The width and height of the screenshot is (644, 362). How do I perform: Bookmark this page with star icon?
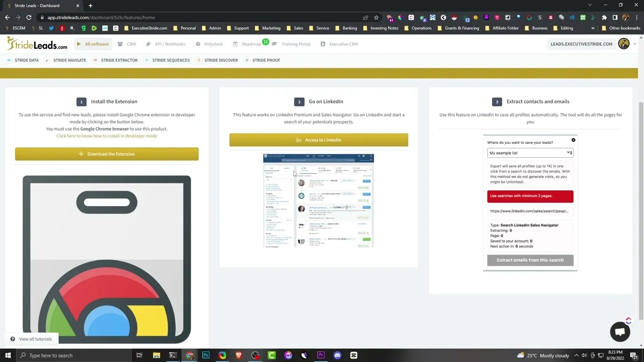[x=376, y=17]
